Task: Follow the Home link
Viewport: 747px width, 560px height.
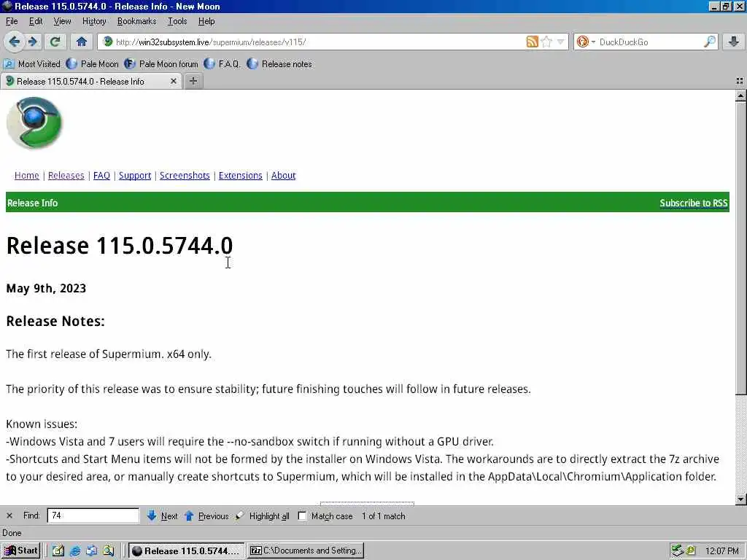Action: (27, 176)
